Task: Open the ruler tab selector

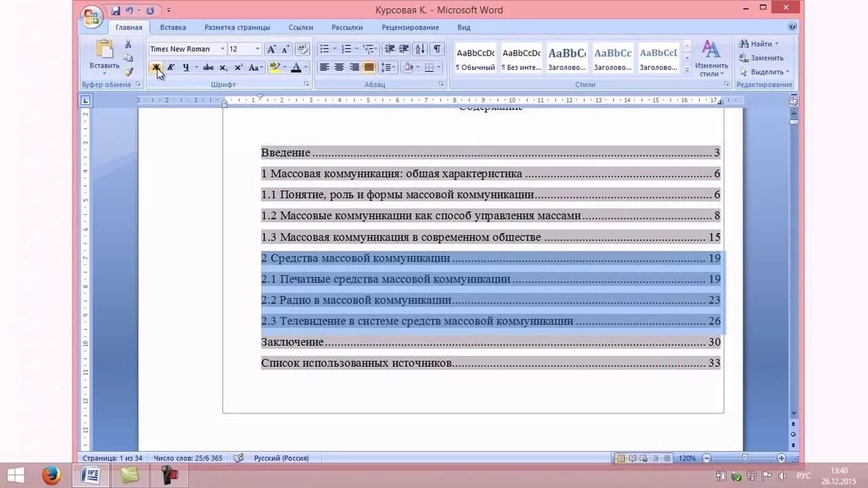Action: (85, 100)
